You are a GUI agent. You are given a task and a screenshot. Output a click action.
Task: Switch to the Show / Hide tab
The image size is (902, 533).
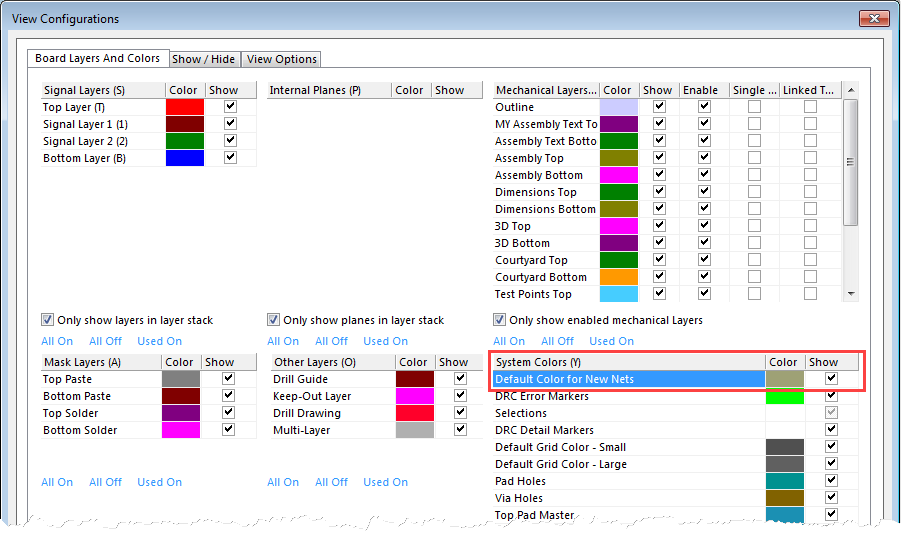(204, 59)
